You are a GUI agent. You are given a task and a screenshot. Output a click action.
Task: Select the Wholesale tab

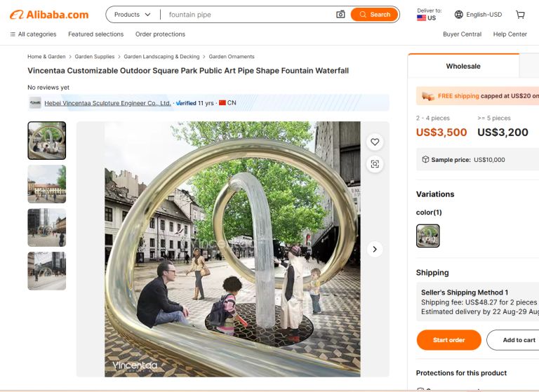coord(463,66)
